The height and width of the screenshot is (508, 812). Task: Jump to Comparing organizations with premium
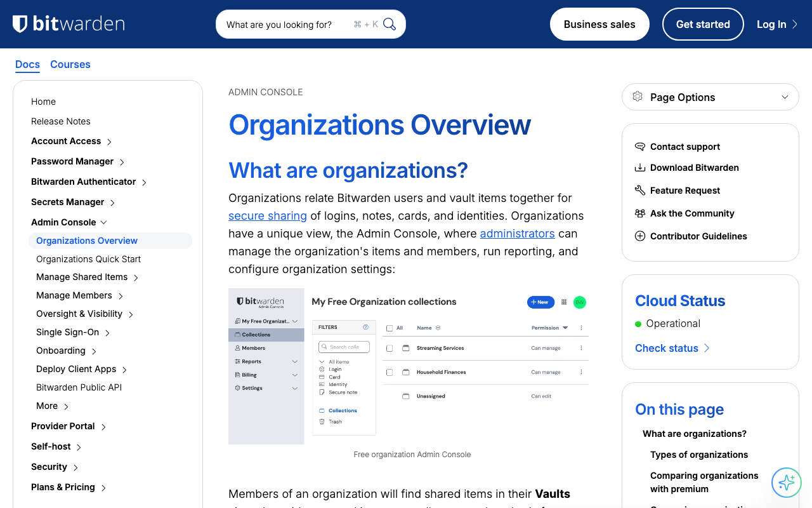[704, 482]
